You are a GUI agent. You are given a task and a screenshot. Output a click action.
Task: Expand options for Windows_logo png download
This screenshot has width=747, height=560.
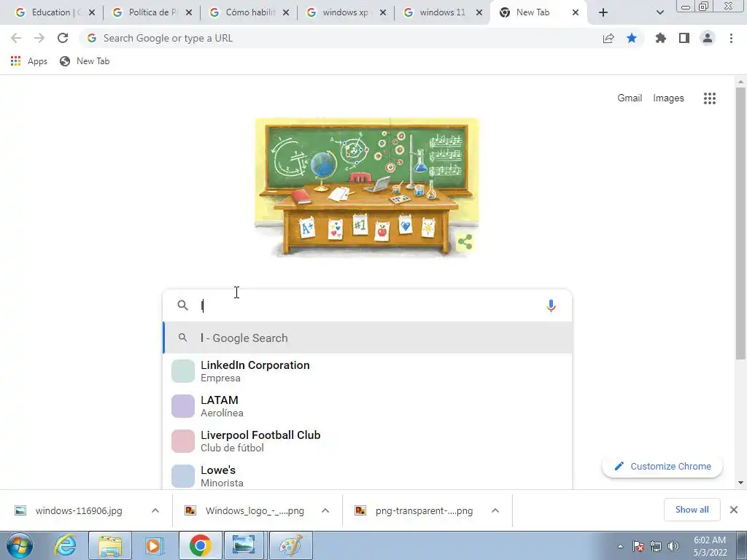tap(325, 510)
